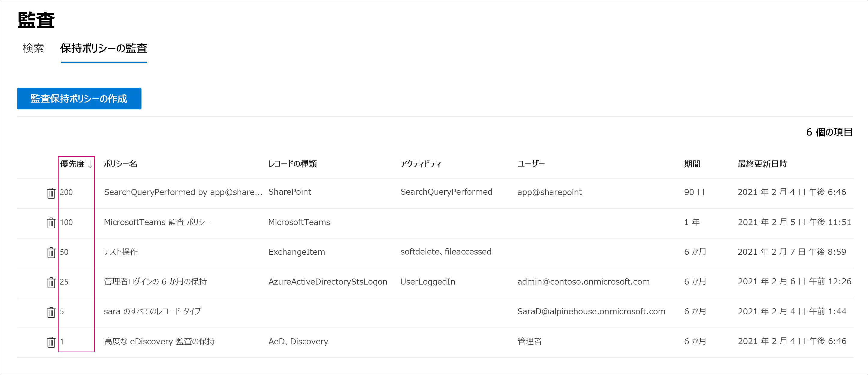The height and width of the screenshot is (375, 868).
Task: Sort by the ポリシー名 column header
Action: point(120,164)
